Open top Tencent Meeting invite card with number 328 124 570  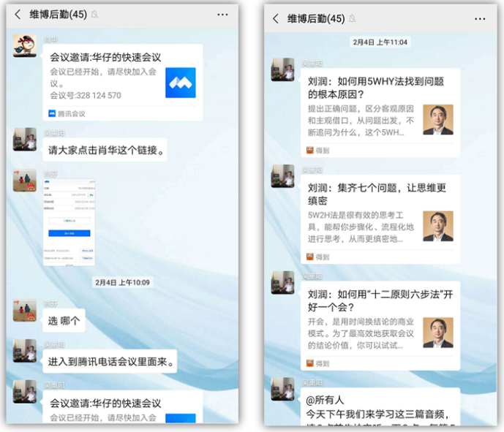(x=122, y=82)
